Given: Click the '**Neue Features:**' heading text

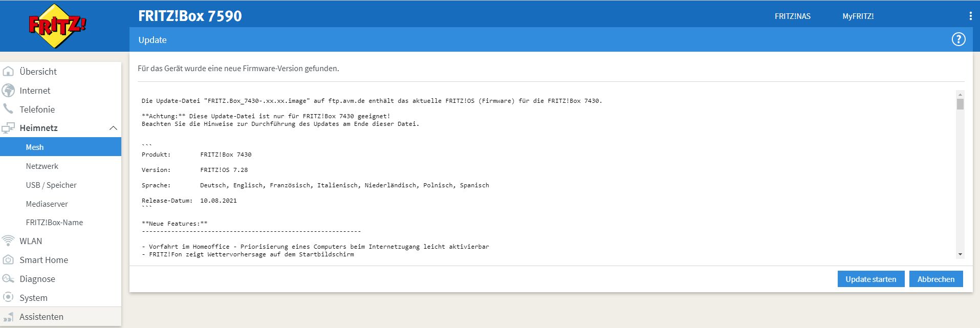Looking at the screenshot, I should pyautogui.click(x=175, y=224).
